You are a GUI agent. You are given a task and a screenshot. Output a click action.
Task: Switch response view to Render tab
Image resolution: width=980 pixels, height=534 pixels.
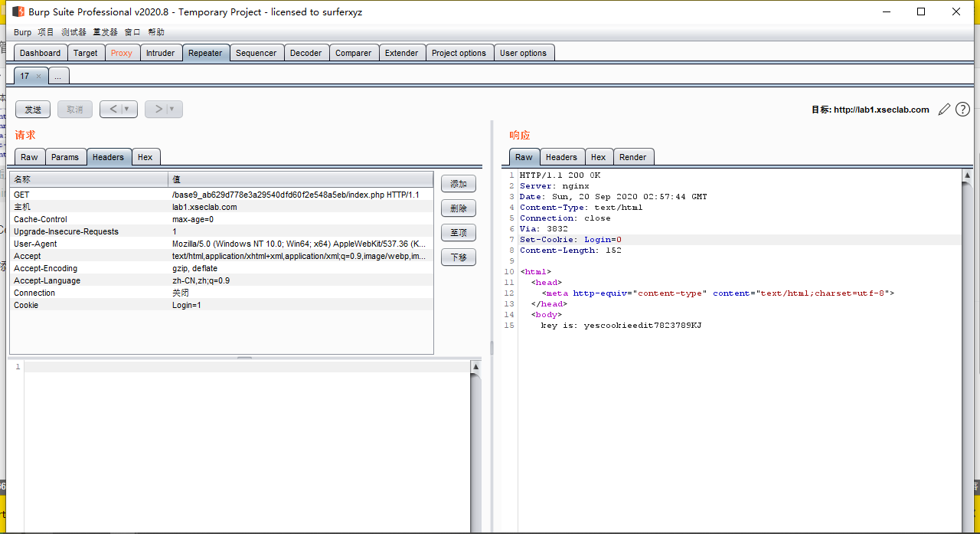[x=633, y=157]
